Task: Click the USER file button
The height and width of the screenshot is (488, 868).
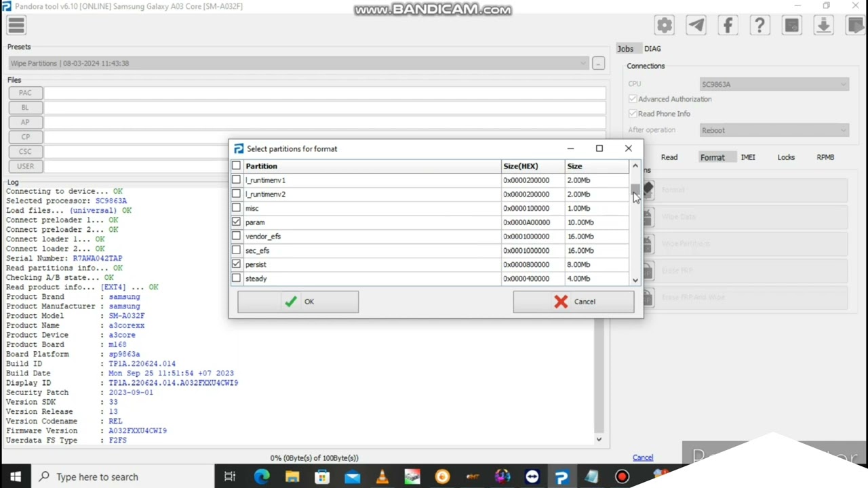Action: click(25, 166)
